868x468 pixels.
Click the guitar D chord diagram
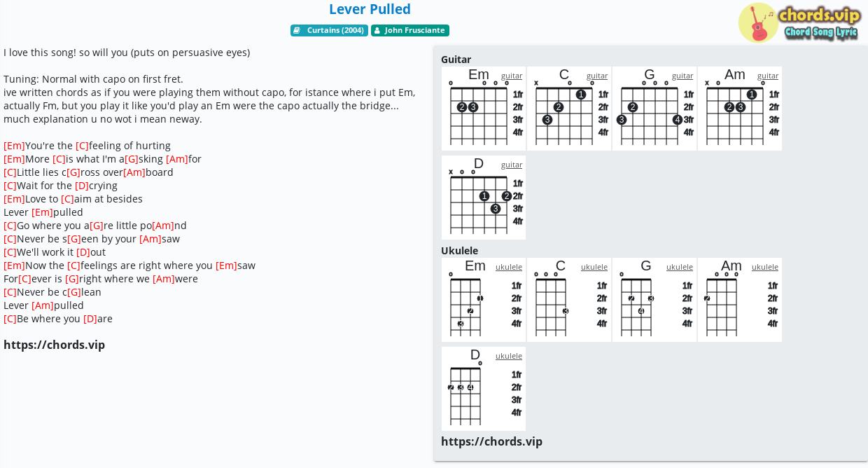pos(484,198)
